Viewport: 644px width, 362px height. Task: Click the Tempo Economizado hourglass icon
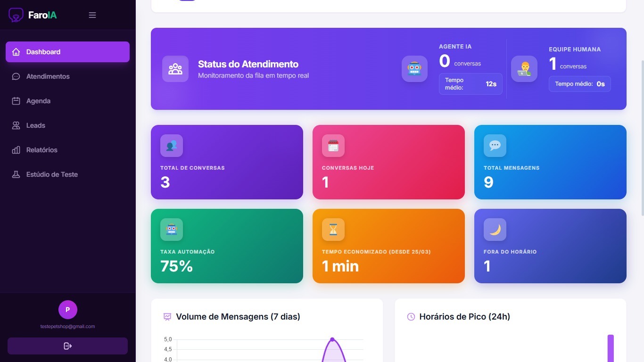(333, 230)
